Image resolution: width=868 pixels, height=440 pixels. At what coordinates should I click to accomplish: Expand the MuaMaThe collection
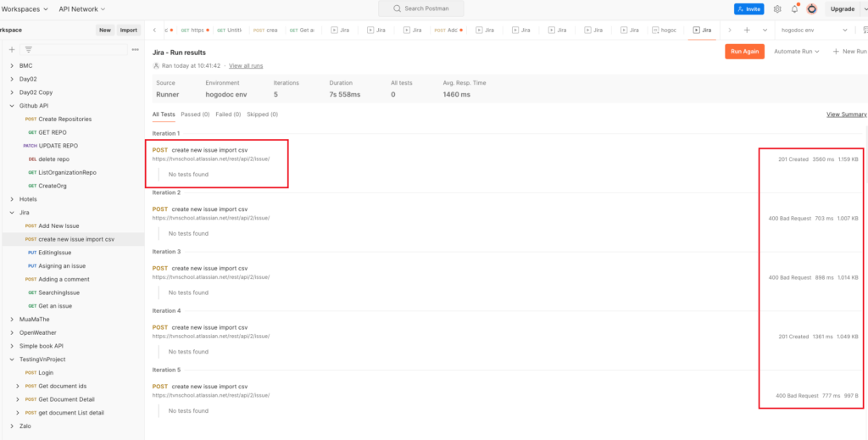pos(12,320)
